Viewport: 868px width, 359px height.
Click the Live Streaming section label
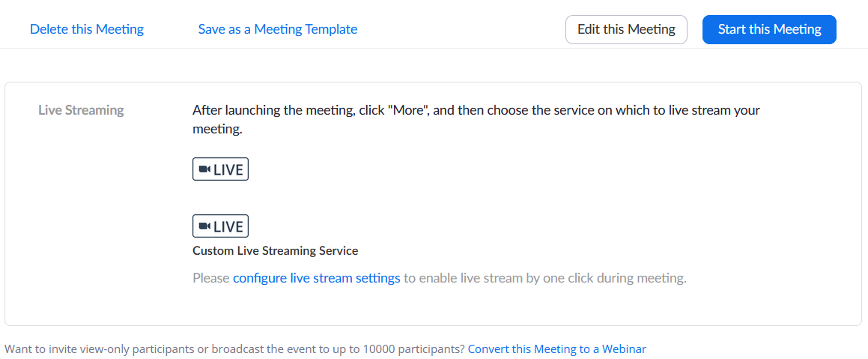click(81, 110)
